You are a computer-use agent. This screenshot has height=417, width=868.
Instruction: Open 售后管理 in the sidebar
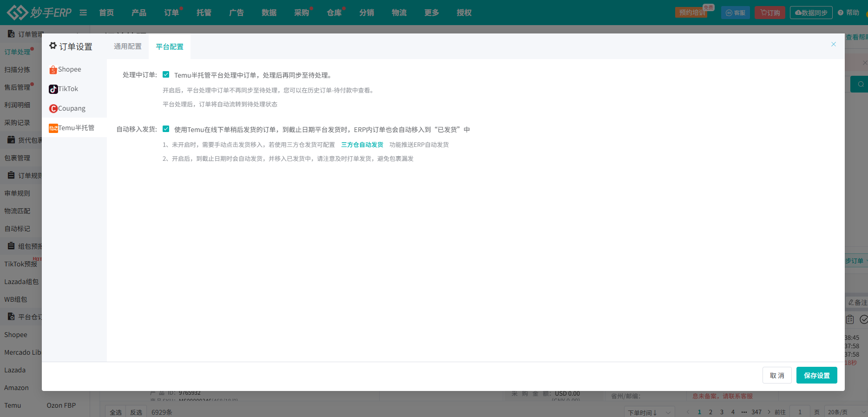tap(17, 87)
